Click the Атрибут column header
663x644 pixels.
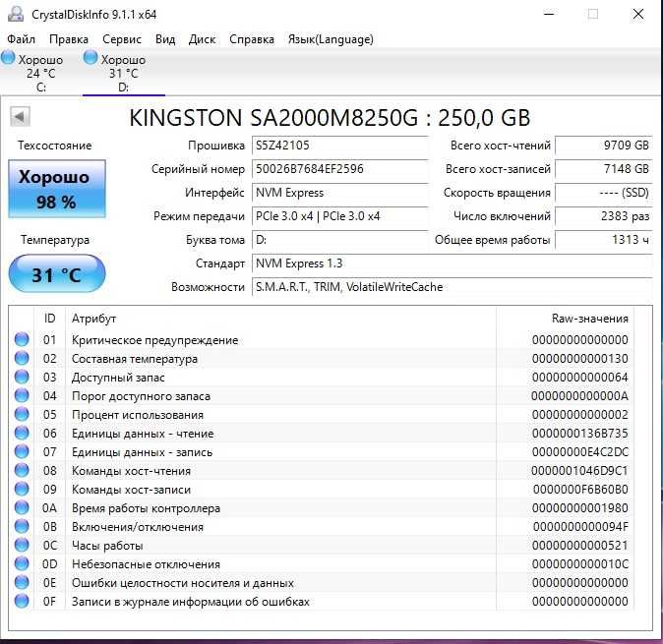tap(94, 319)
